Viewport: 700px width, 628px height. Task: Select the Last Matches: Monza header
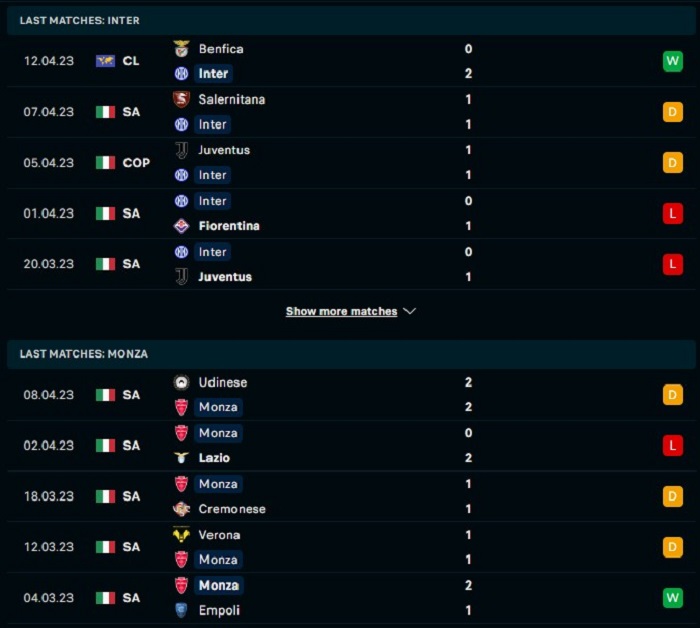[x=351, y=354]
